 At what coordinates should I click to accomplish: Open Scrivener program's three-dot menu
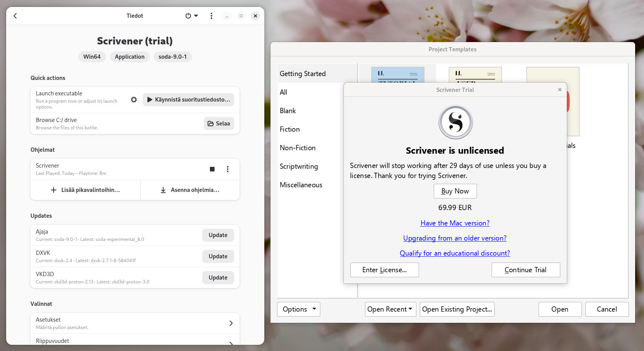tap(228, 169)
